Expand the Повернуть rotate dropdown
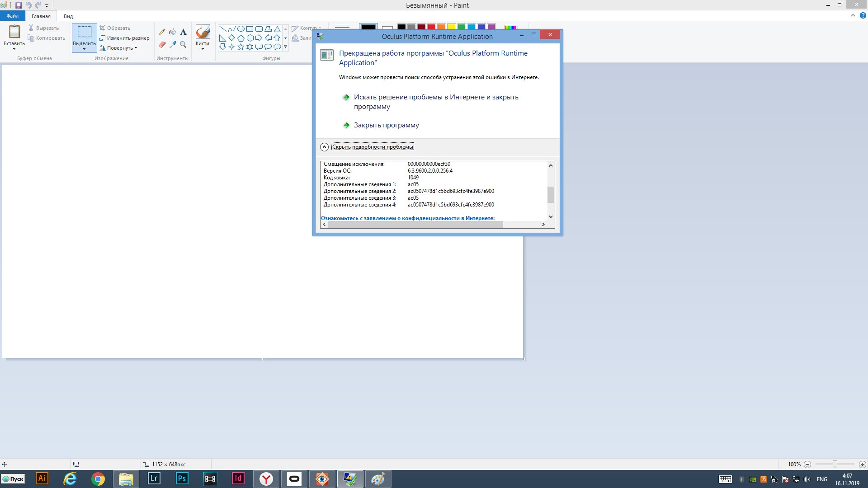Image resolution: width=868 pixels, height=488 pixels. 120,48
